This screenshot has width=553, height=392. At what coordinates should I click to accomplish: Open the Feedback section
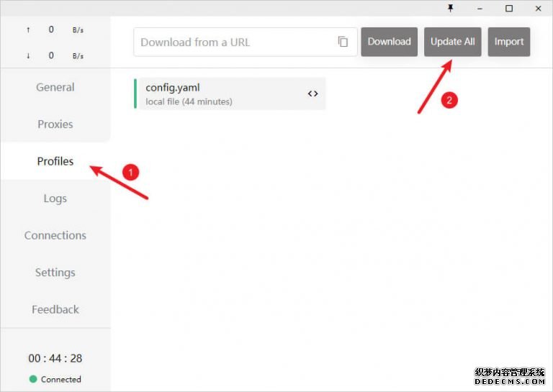55,309
